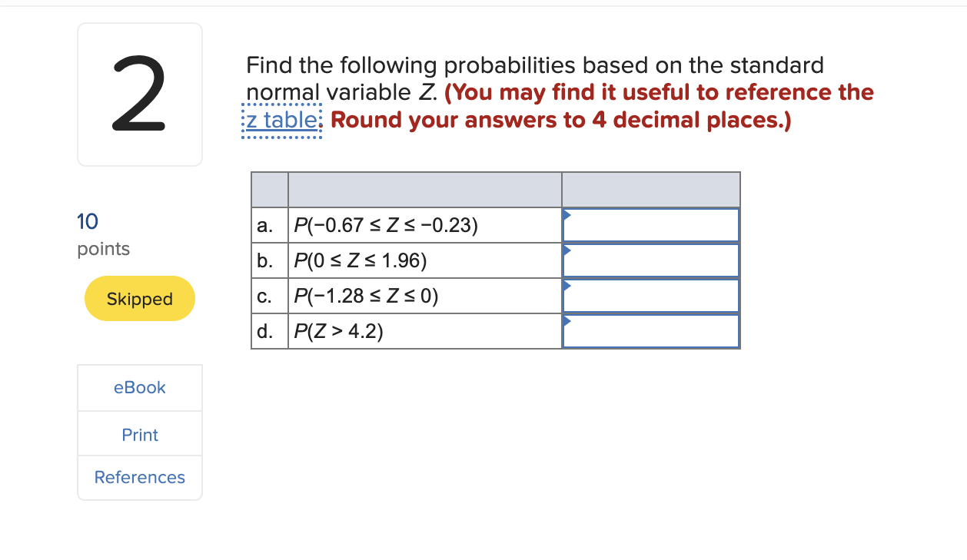Click the question number 2 panel
967x560 pixels.
coord(139,94)
